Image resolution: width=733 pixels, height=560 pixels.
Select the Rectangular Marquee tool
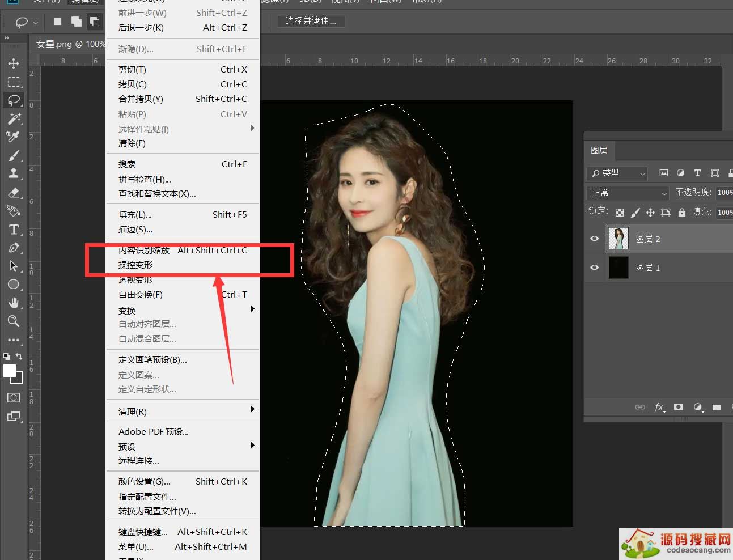coord(14,82)
